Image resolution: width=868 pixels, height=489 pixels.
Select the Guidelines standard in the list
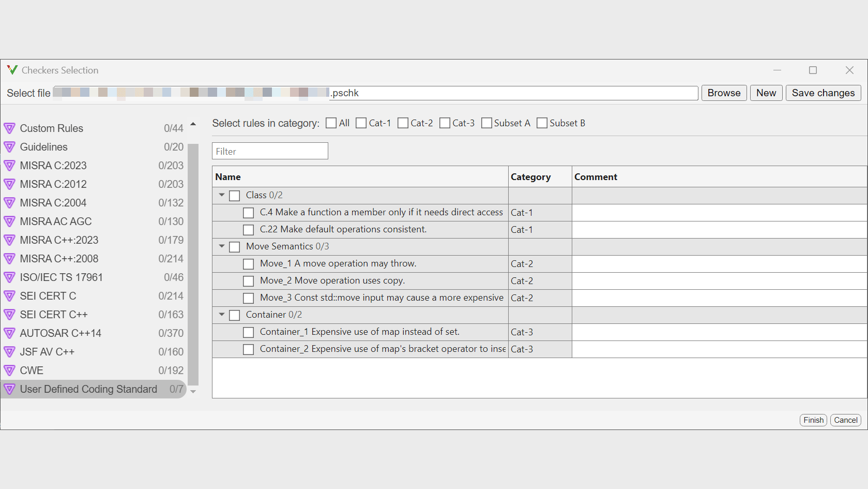(44, 147)
